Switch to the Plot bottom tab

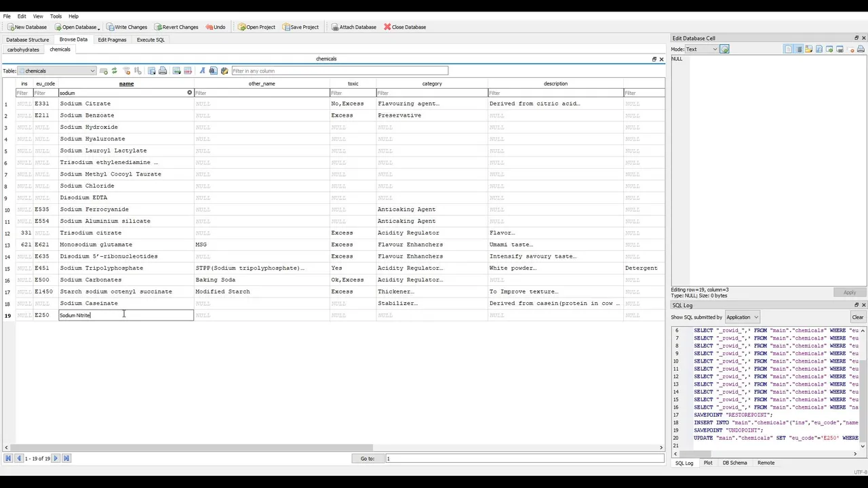(708, 463)
